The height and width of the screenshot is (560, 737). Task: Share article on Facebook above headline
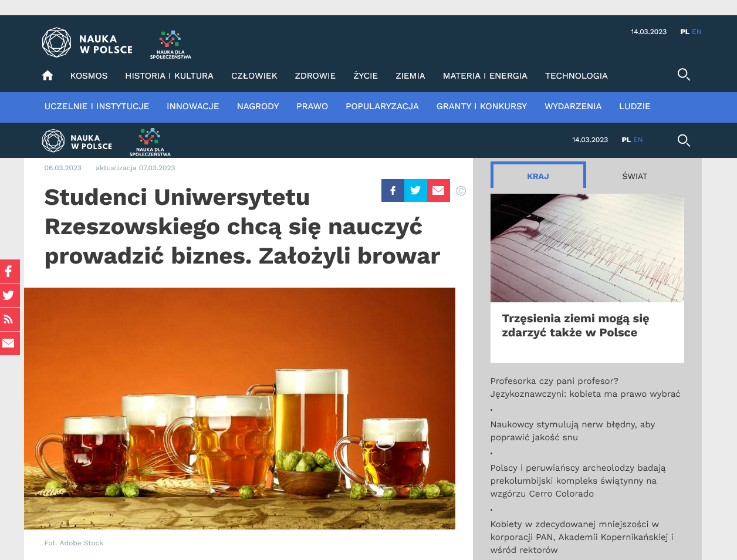[x=393, y=190]
